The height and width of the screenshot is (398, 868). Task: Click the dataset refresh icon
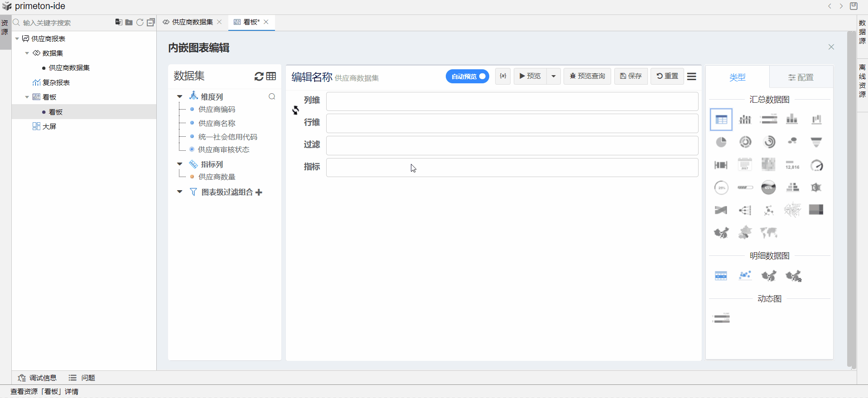click(x=259, y=77)
